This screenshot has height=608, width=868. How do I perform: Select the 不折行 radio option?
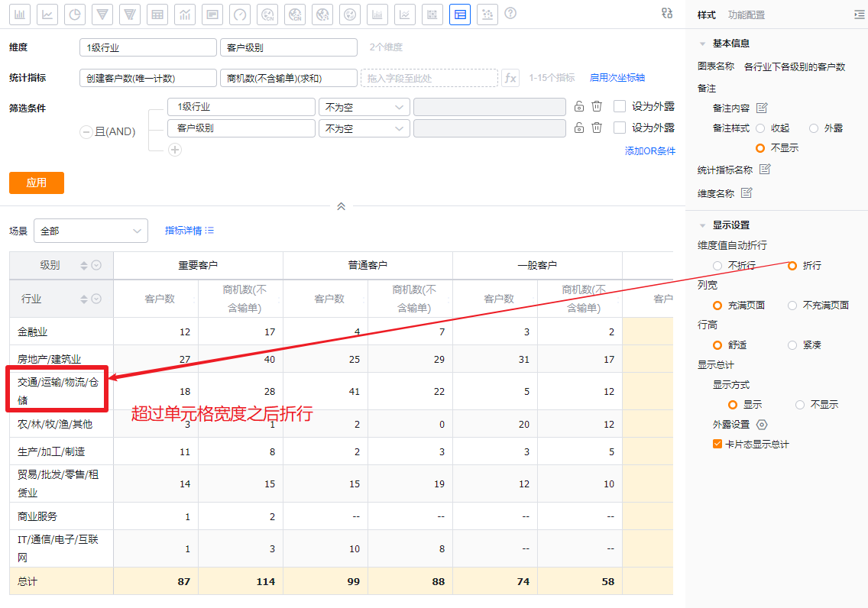[717, 265]
